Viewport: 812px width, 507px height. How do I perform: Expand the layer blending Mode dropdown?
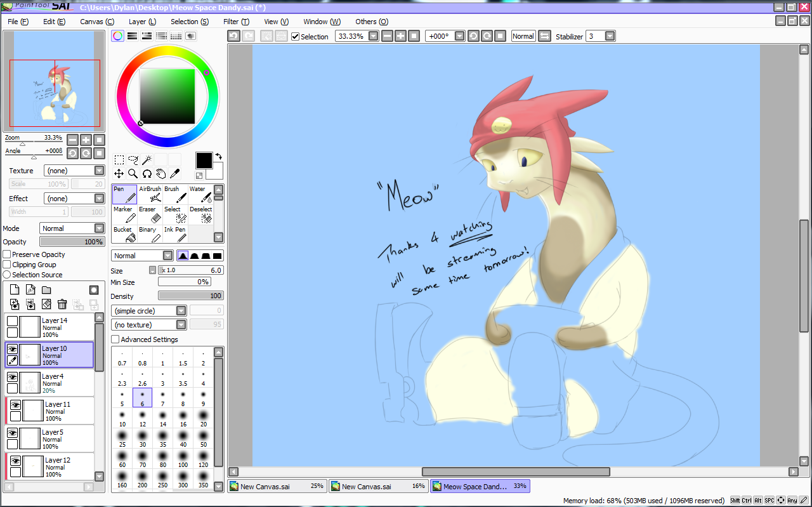tap(99, 228)
